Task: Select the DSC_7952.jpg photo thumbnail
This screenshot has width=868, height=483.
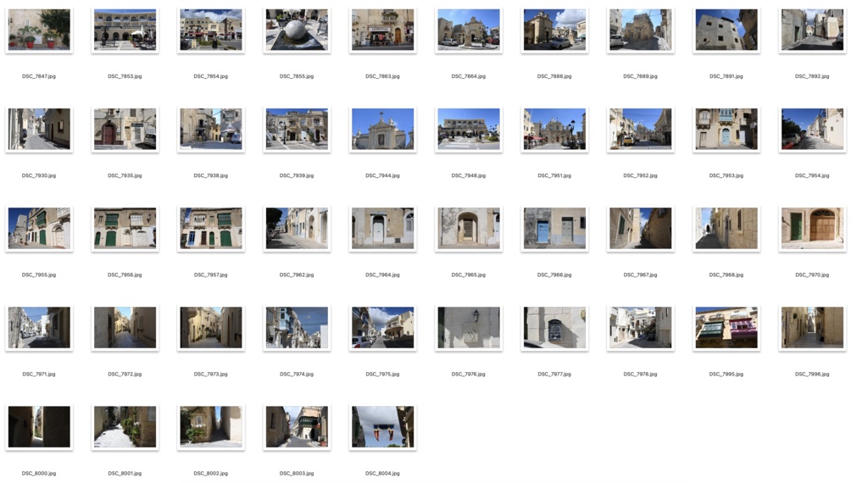Action: pos(641,129)
